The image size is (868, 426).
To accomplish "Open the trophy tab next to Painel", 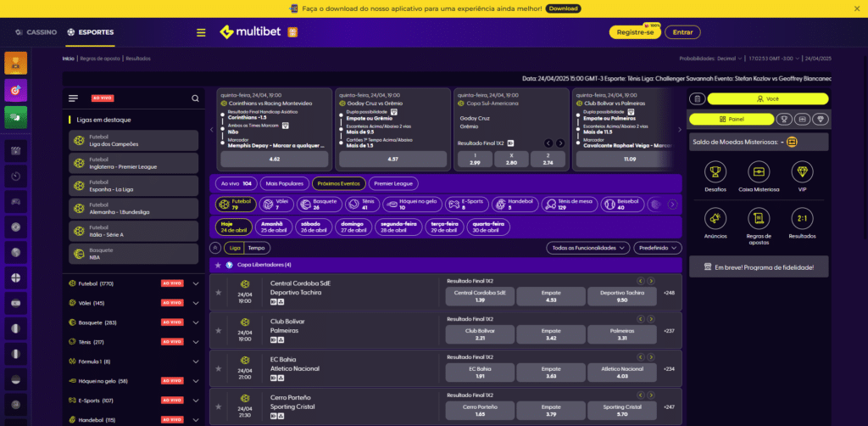I will coord(784,119).
